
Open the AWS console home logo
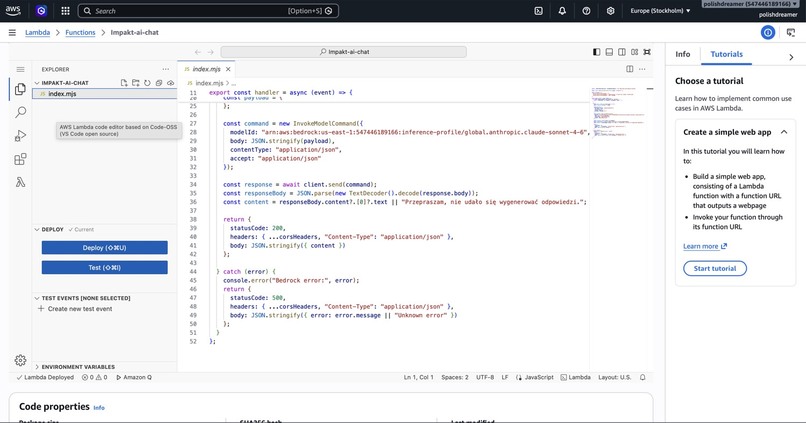[x=13, y=10]
